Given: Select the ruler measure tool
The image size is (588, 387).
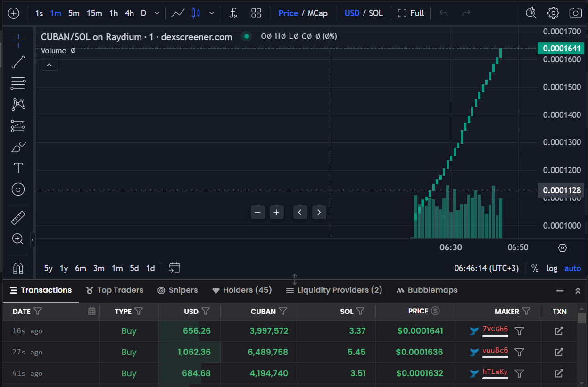Looking at the screenshot, I should click(18, 218).
